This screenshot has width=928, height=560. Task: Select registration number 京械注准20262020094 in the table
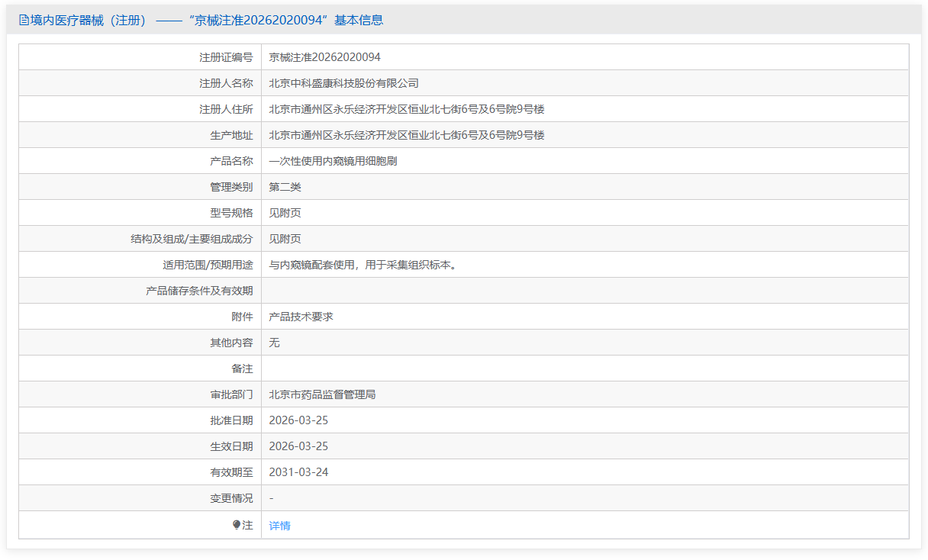pos(325,57)
